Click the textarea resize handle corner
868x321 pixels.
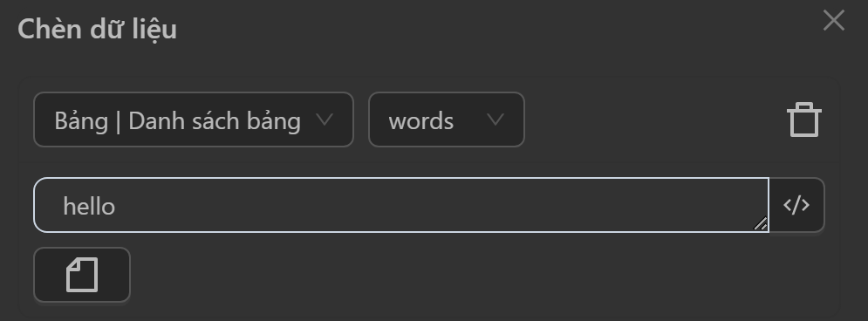point(761,223)
